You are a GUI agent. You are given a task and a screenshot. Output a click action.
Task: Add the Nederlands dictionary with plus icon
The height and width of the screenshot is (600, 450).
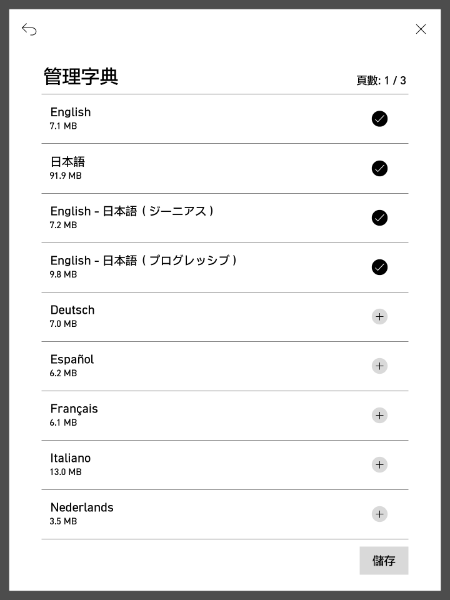click(379, 514)
